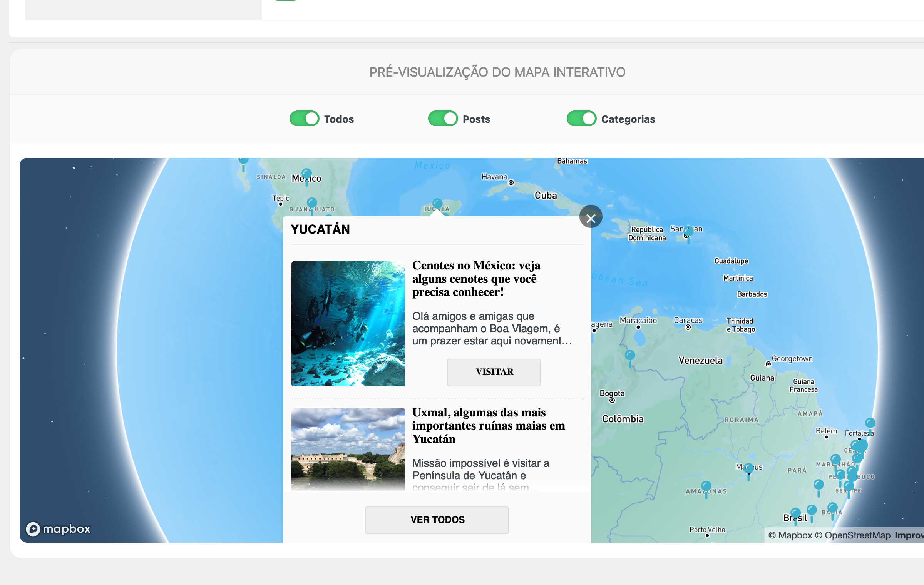Click the VER TODOS button
This screenshot has height=585, width=924.
click(437, 520)
